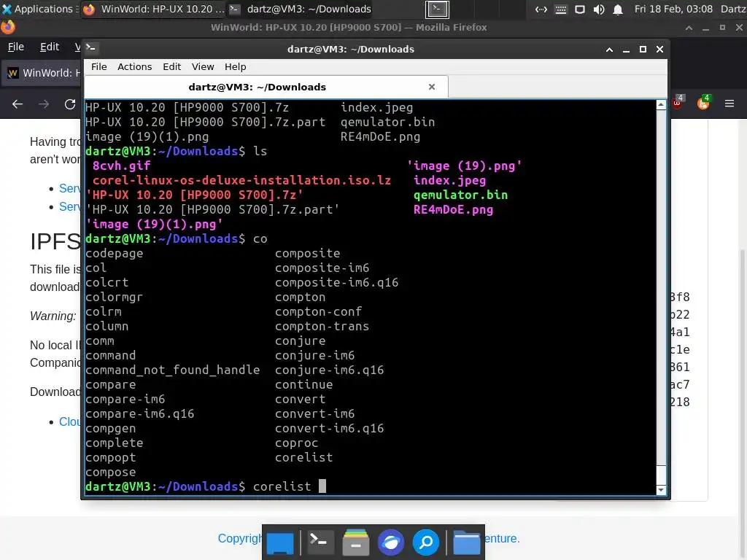Click the Copyright link in Firefox page
Screen dimensions: 747x560
239,539
